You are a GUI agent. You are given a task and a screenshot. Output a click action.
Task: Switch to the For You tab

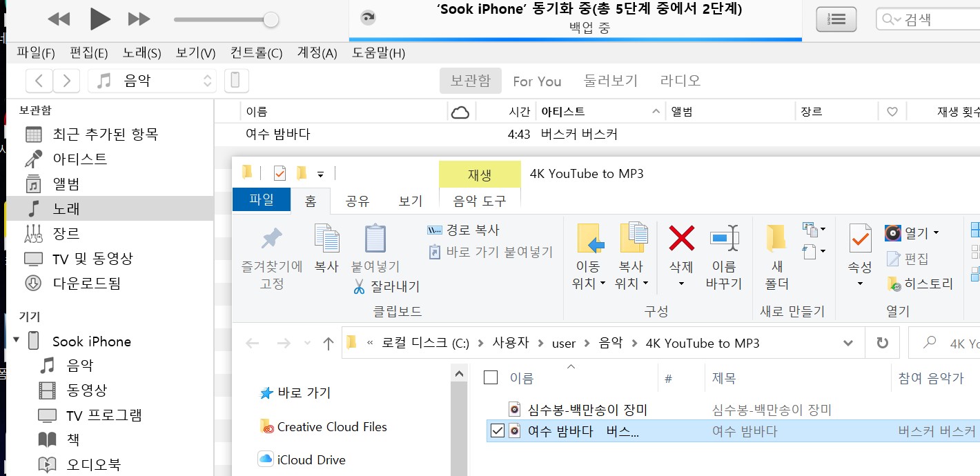[537, 81]
